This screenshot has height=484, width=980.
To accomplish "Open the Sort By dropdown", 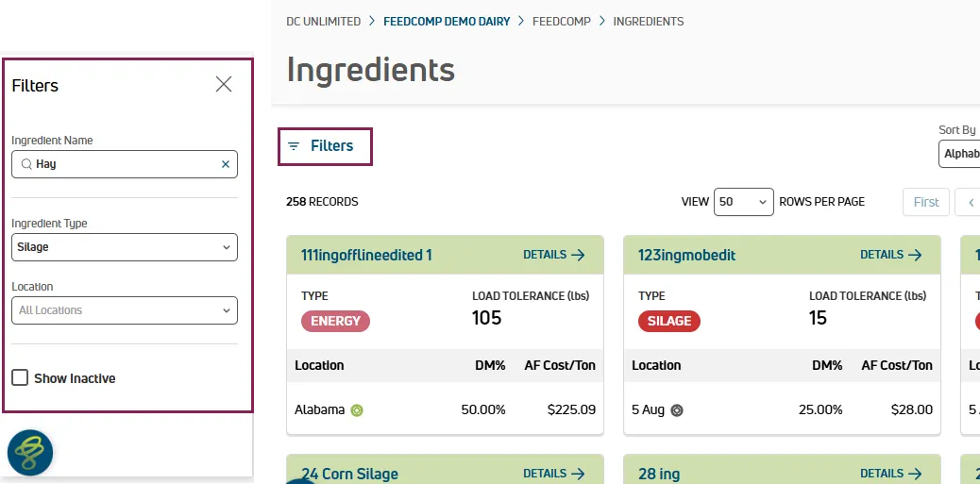I will click(x=959, y=154).
